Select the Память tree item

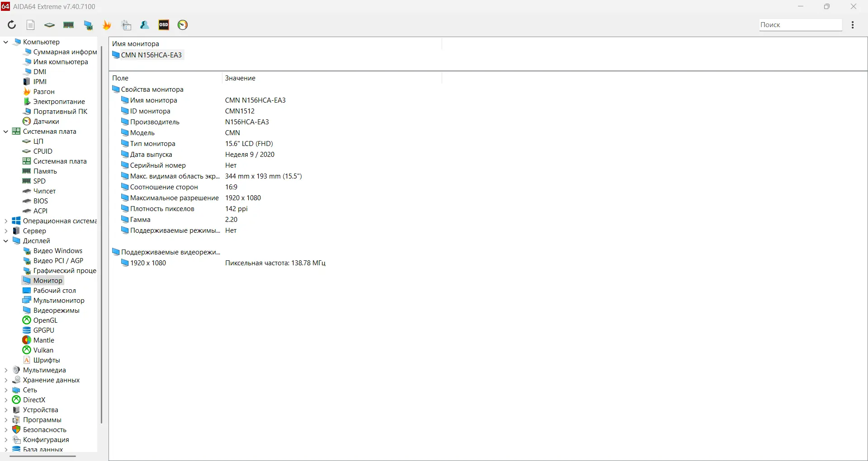pyautogui.click(x=40, y=171)
